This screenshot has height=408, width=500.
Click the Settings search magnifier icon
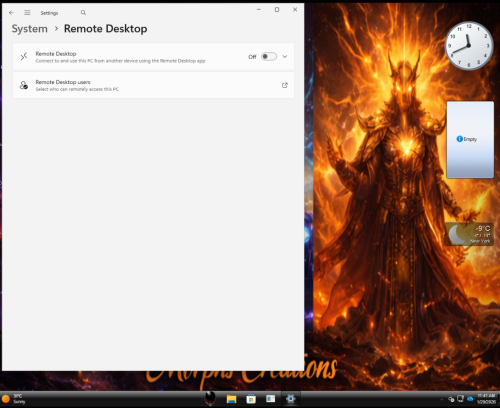[83, 13]
